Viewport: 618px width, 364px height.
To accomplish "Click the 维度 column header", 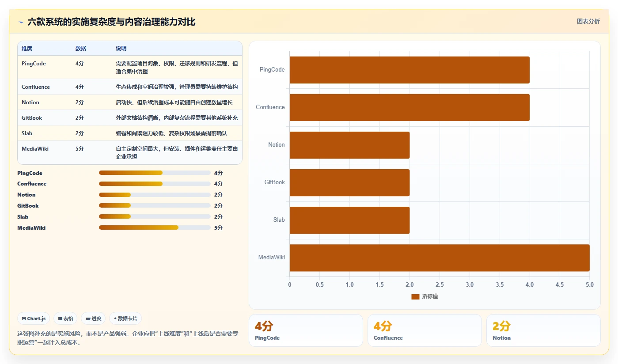I will 27,48.
